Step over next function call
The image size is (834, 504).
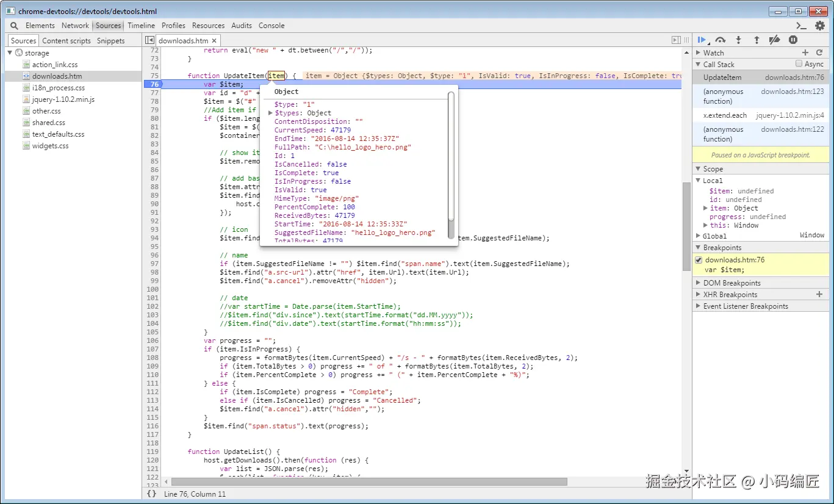(721, 40)
